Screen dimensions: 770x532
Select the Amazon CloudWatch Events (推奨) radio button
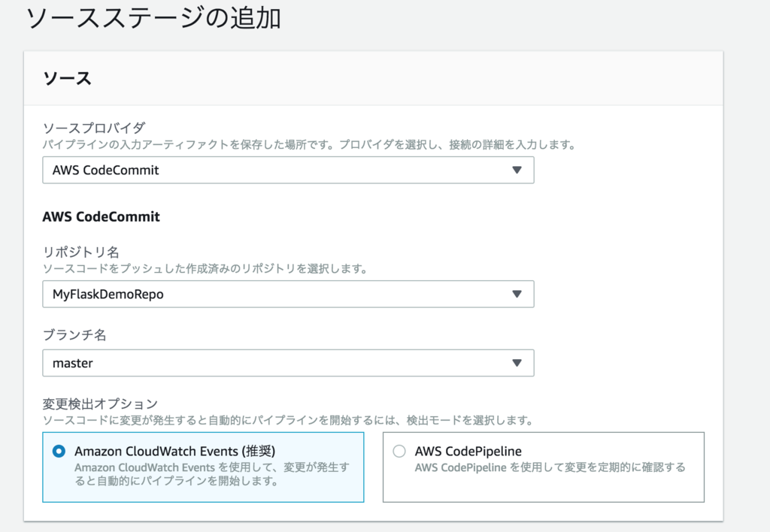59,451
